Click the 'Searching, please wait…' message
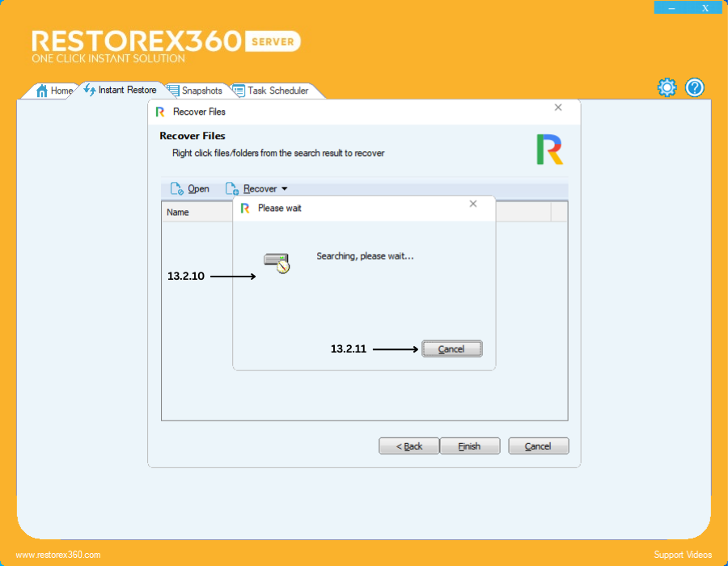728x566 pixels. pyautogui.click(x=365, y=256)
